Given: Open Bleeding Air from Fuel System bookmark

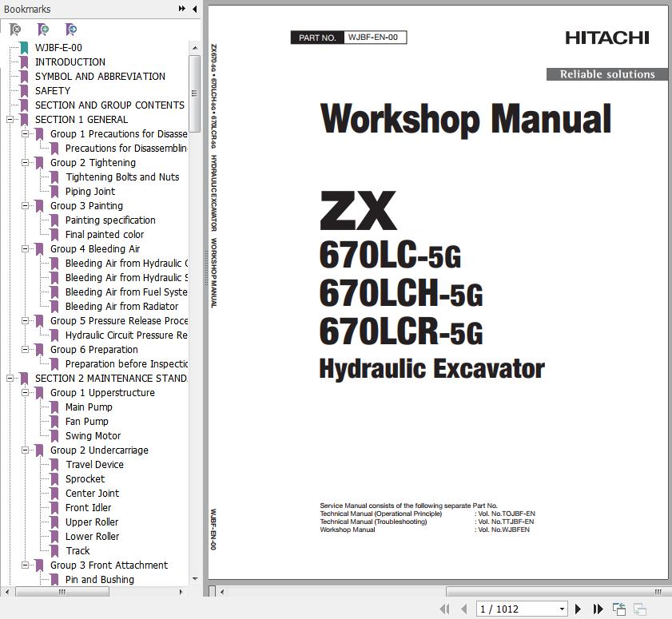Looking at the screenshot, I should [126, 292].
